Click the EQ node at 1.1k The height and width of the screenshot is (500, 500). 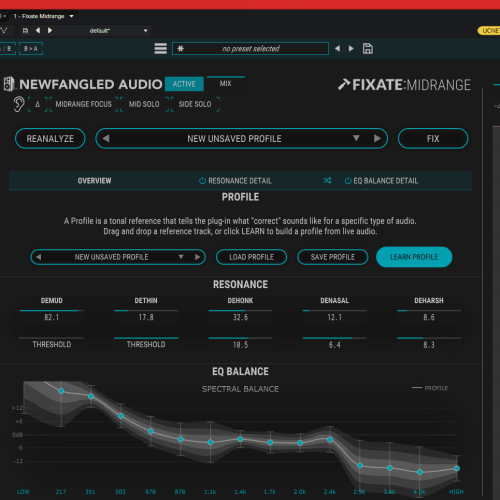pos(210,442)
